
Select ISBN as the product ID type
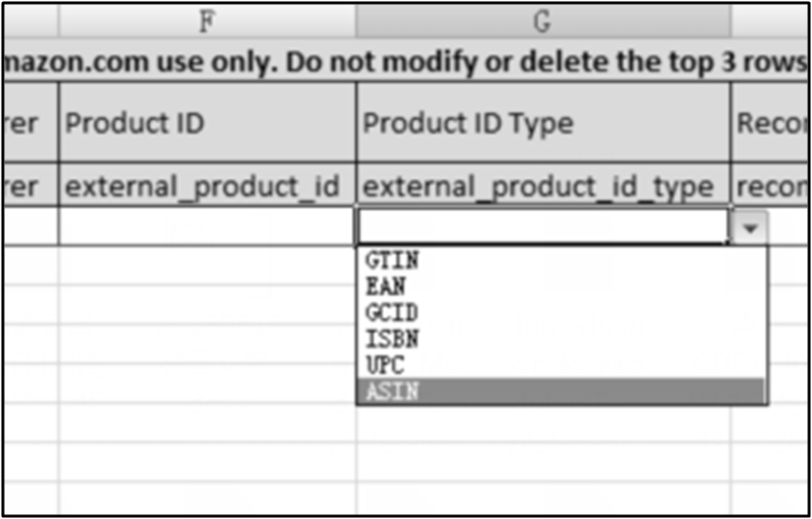point(392,339)
